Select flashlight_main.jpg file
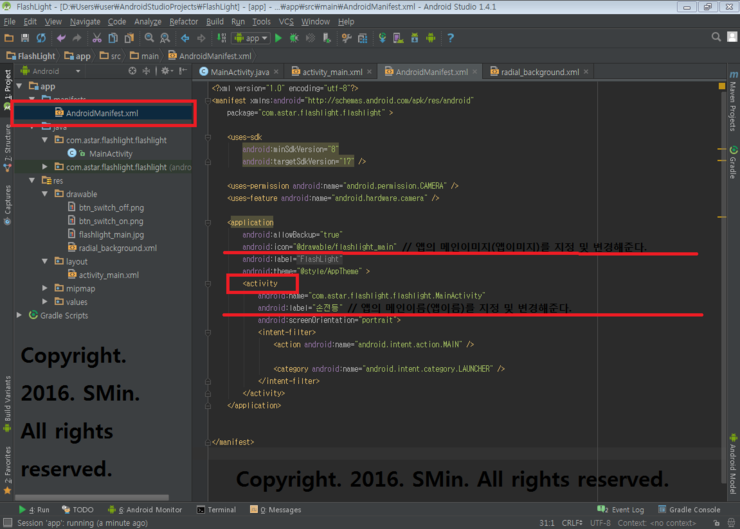740x529 pixels. (111, 235)
